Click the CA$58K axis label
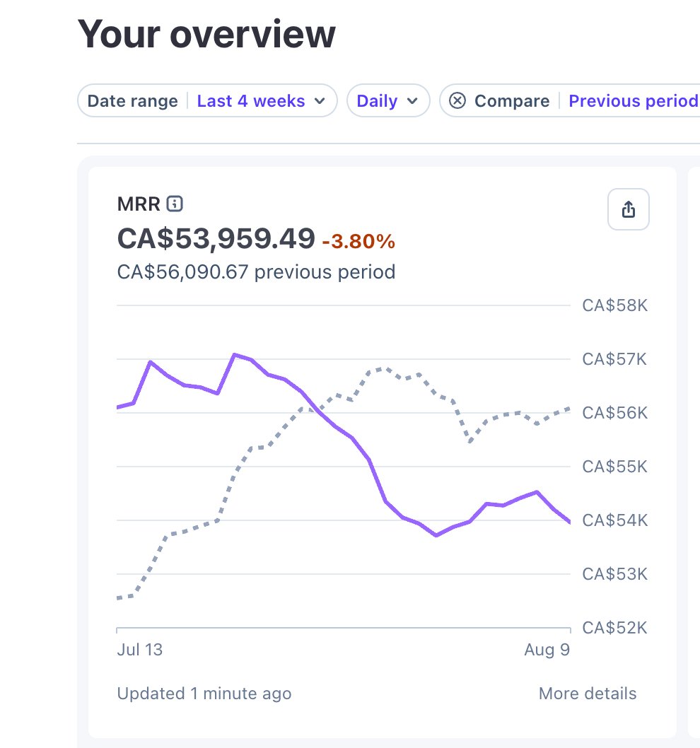700x748 pixels. pyautogui.click(x=614, y=305)
